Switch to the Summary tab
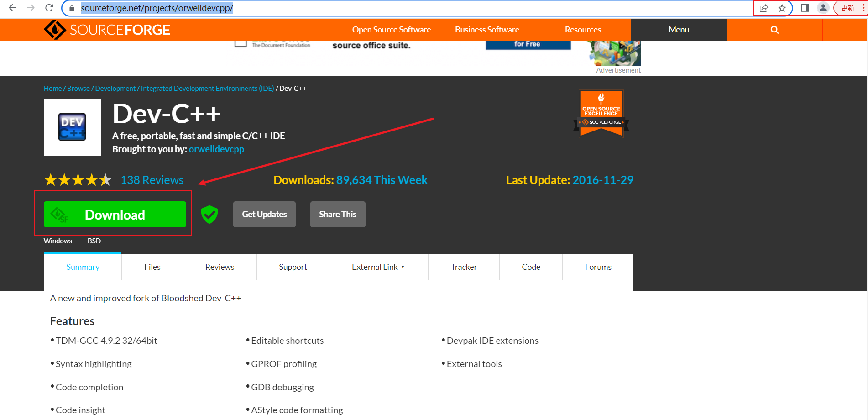Image resolution: width=868 pixels, height=420 pixels. (83, 267)
